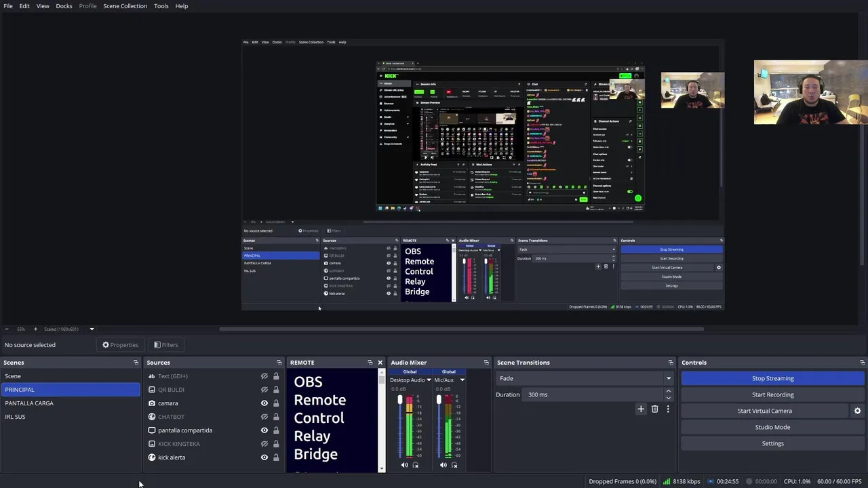Screen dimensions: 868x488
Task: Open the Docks menu
Action: [x=64, y=6]
